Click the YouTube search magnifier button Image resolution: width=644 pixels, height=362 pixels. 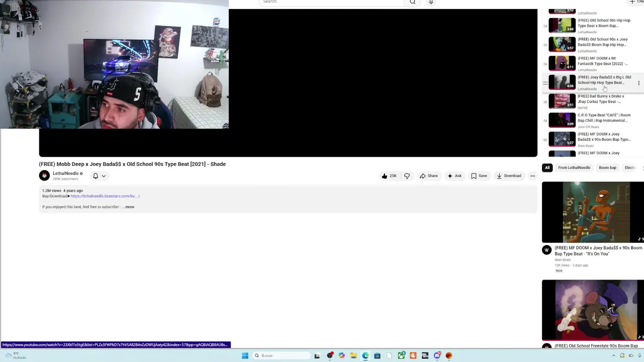(413, 2)
